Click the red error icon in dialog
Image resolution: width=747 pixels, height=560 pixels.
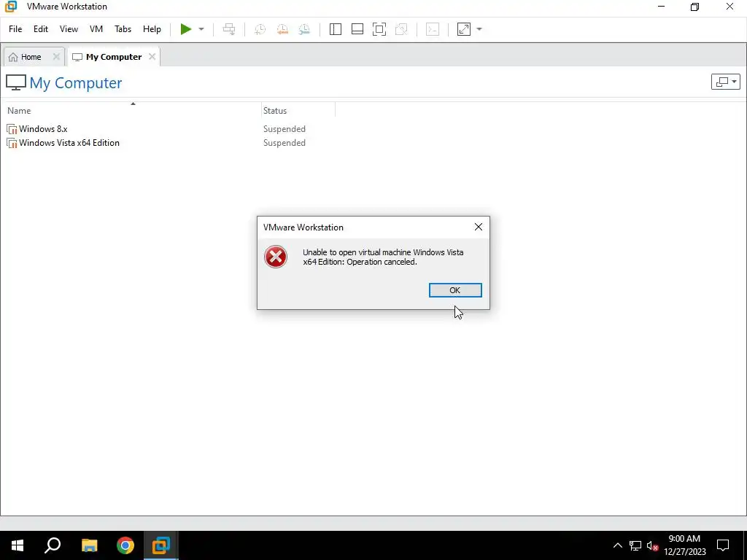[276, 257]
